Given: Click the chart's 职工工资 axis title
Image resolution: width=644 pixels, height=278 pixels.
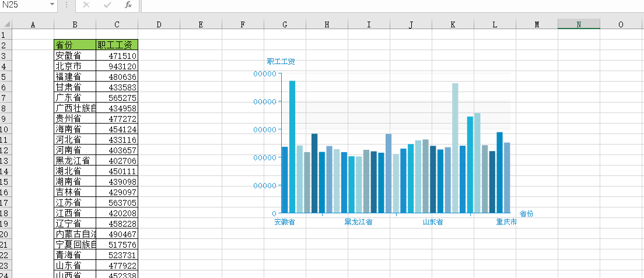Looking at the screenshot, I should point(281,62).
